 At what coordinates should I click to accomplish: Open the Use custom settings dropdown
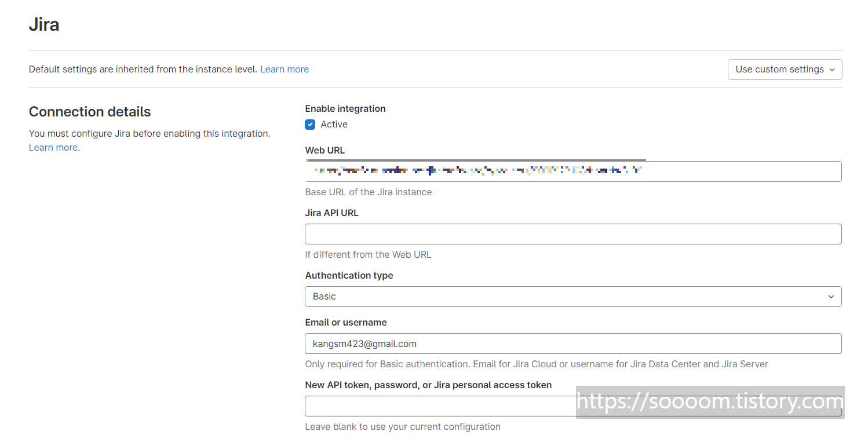click(x=785, y=70)
